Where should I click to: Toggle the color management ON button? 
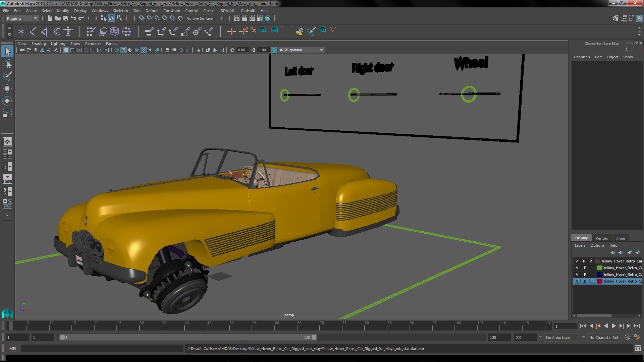[274, 50]
